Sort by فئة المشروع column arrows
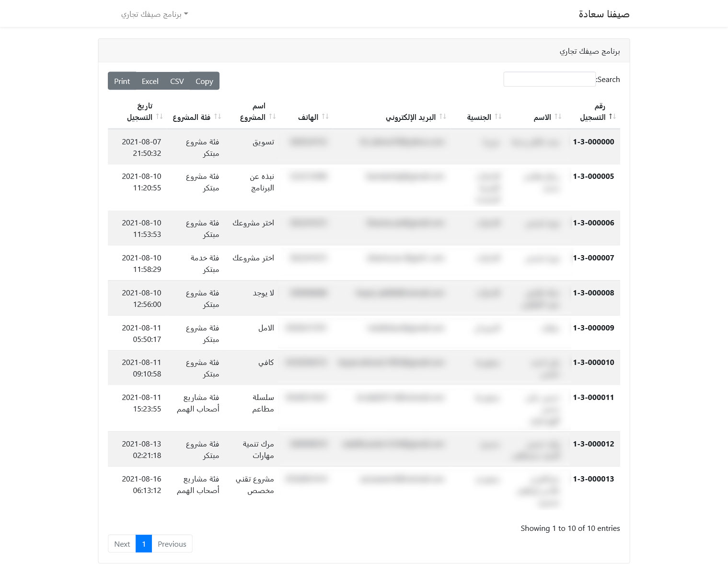Viewport: 728px width, 575px height. (x=217, y=117)
